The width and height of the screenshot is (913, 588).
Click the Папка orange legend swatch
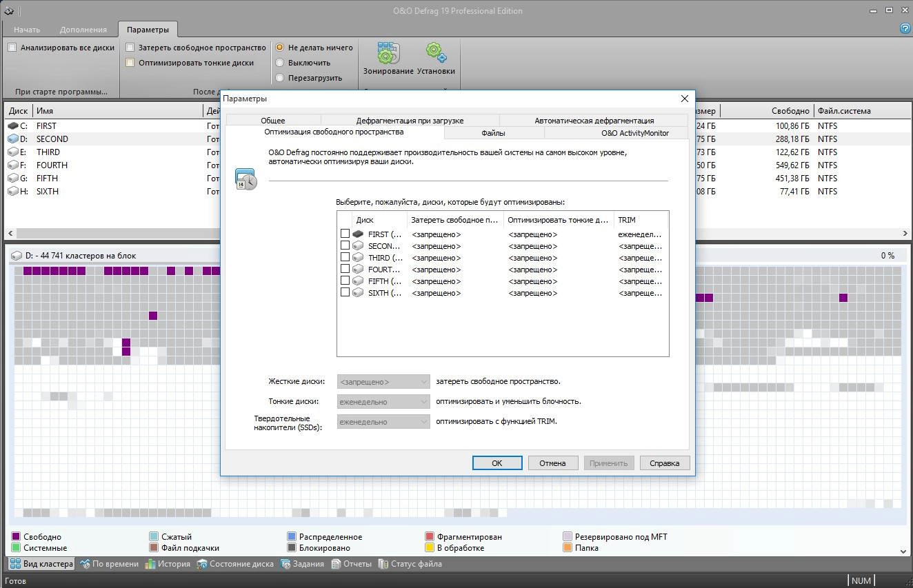pos(568,548)
